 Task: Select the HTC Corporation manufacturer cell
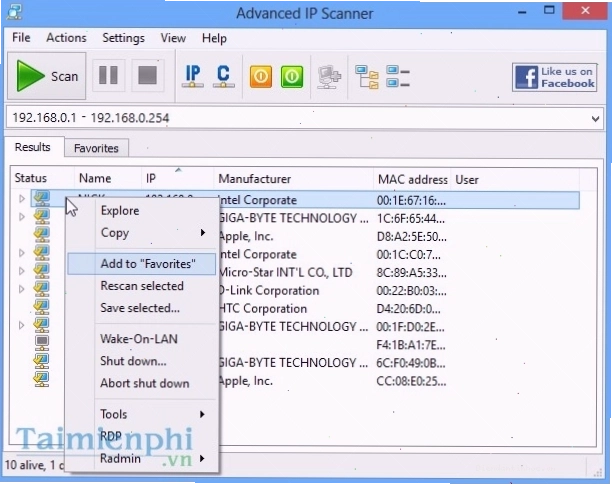click(x=263, y=309)
